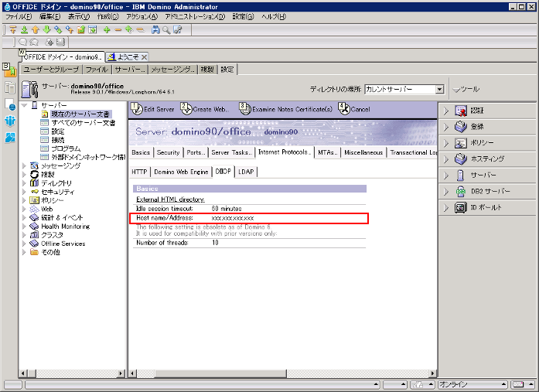Click the add-contact chat toolbar icon
Screen dimensions: 539x392
pos(49,43)
